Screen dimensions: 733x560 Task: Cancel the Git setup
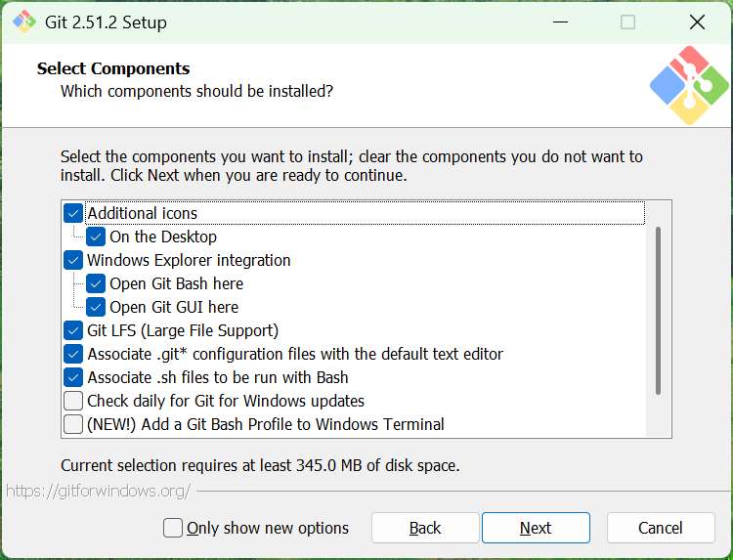(x=661, y=528)
